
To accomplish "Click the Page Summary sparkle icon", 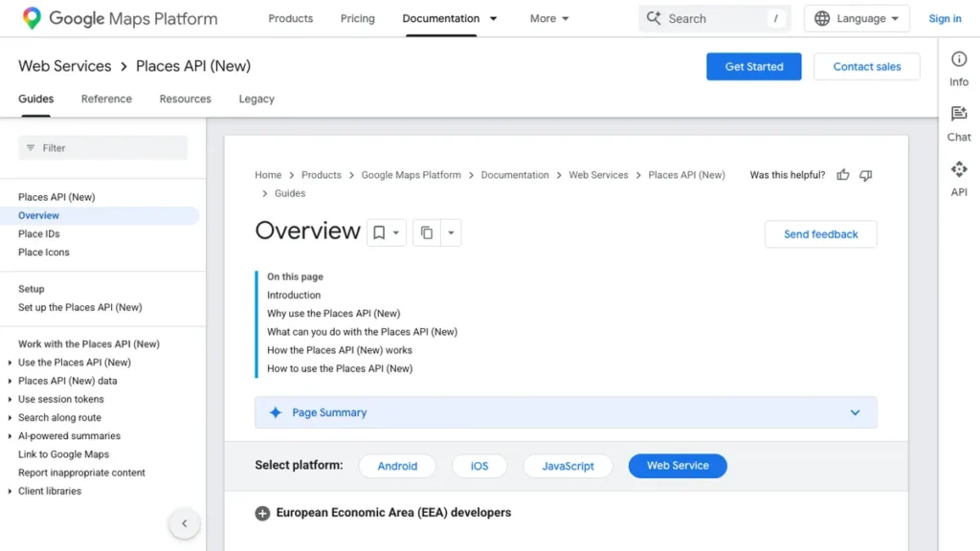I will (275, 412).
